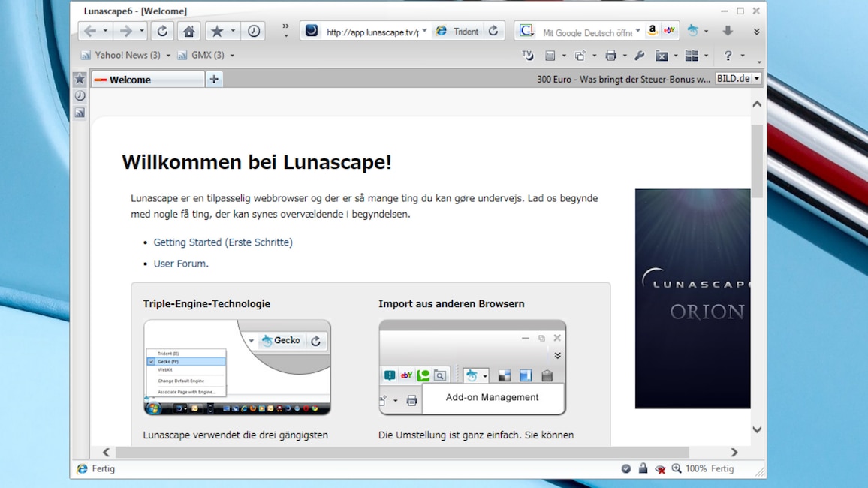Screen dimensions: 868x488
Task: Click into the address bar URL field
Action: (x=372, y=32)
